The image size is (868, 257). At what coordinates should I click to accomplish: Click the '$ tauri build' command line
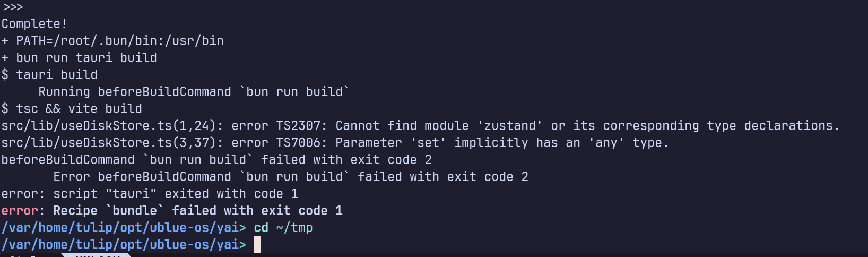point(49,75)
